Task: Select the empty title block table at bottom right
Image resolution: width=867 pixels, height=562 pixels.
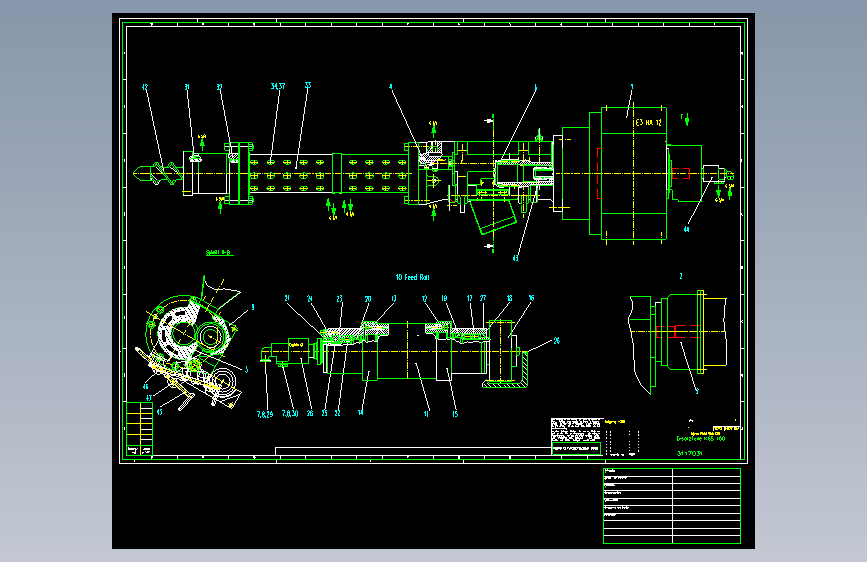Action: [672, 506]
